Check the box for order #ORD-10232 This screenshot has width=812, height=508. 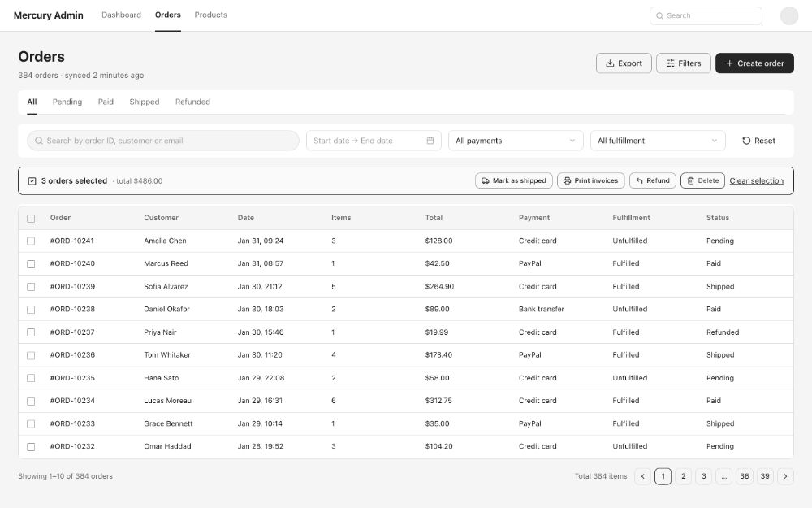tap(31, 447)
